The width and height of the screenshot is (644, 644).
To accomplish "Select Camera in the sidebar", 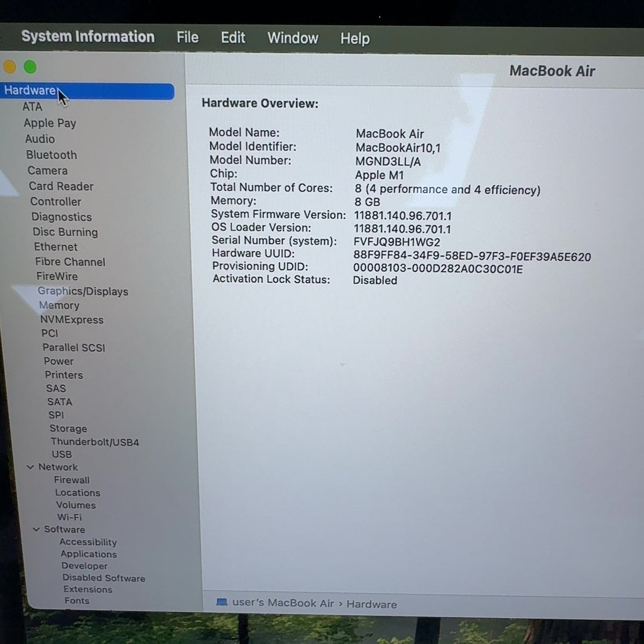I will tap(48, 171).
